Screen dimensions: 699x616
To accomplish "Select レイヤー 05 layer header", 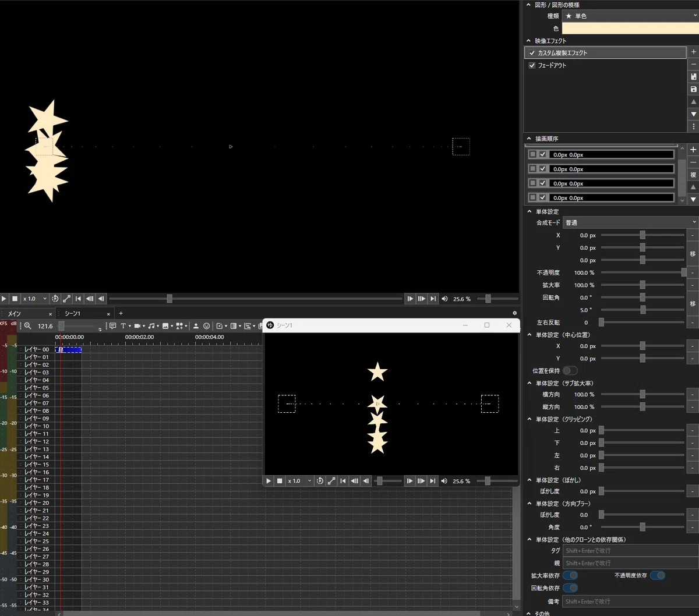I will click(x=37, y=388).
